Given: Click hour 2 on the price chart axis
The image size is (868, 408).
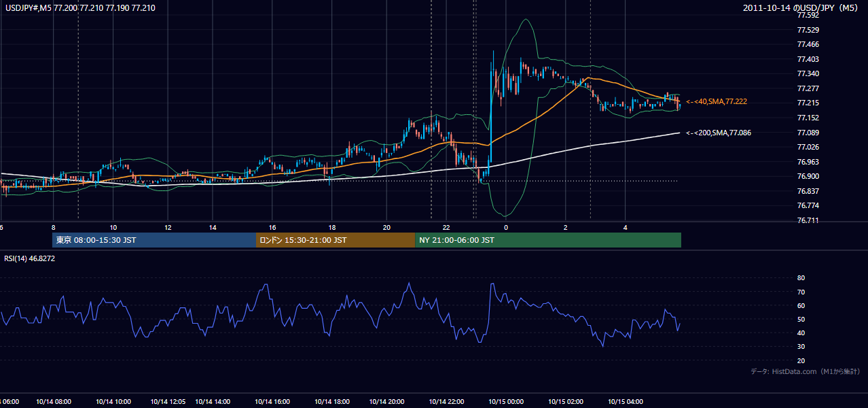Looking at the screenshot, I should tap(566, 227).
